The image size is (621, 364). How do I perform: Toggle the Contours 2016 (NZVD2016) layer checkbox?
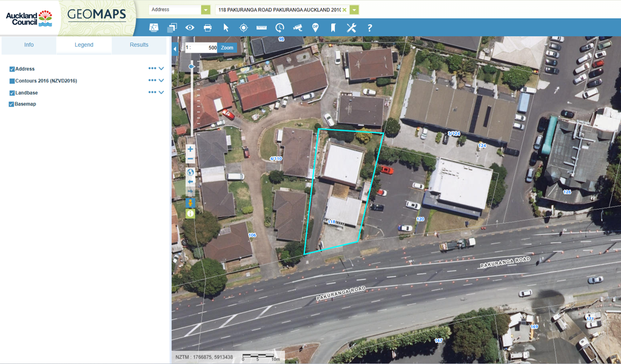click(12, 81)
